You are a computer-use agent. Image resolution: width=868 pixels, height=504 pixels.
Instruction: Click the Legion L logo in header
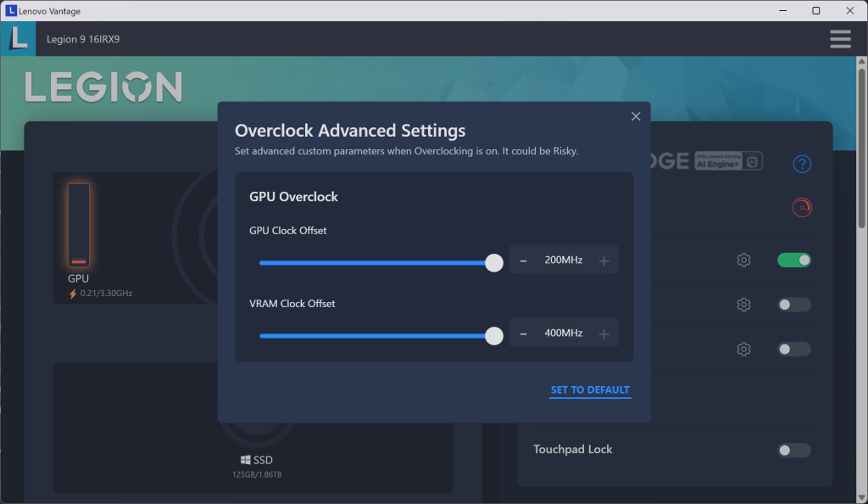coord(19,39)
